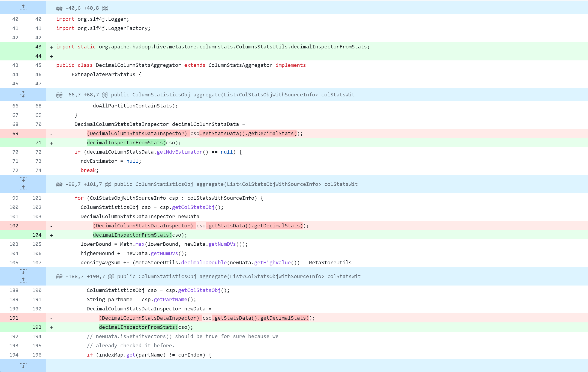Expand all hidden lines at -66,7 hunk
This screenshot has height=372, width=588.
coord(23,94)
